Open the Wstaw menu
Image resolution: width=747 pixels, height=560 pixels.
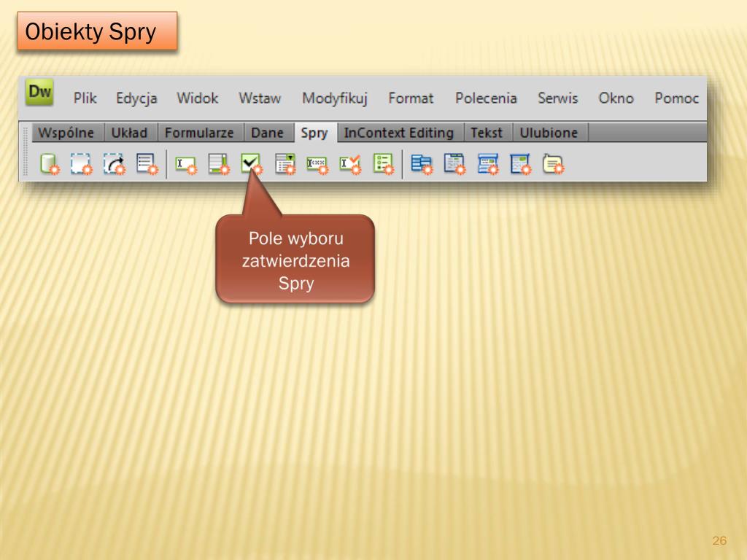260,98
